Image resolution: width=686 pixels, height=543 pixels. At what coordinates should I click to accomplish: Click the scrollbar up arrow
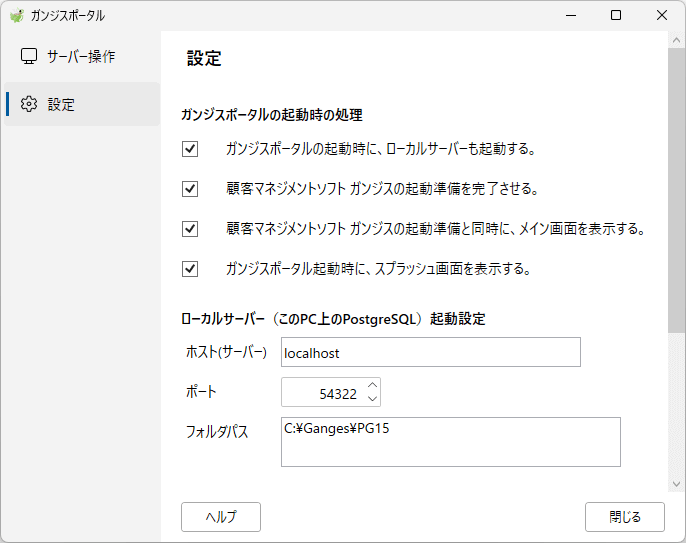676,41
